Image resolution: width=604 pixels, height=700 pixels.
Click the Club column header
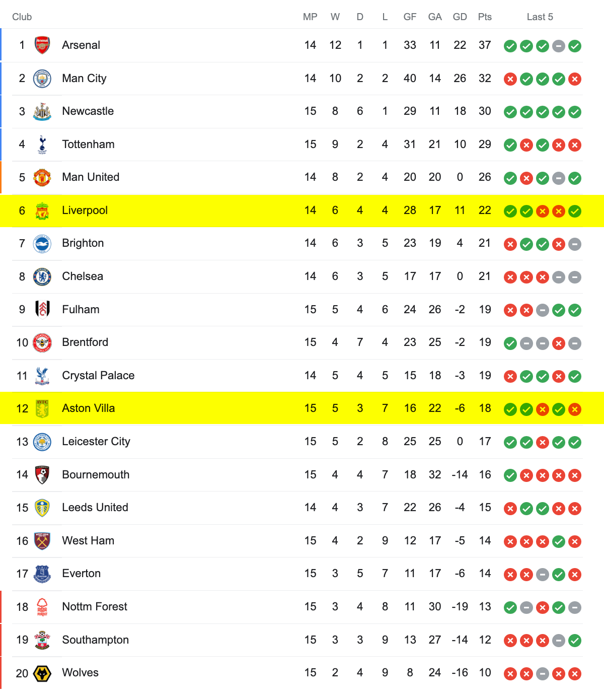22,17
